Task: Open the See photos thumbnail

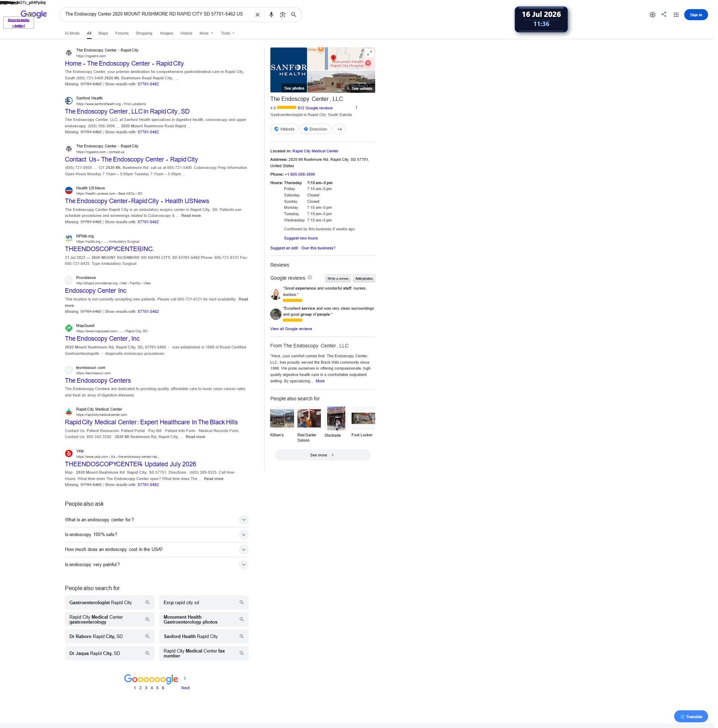Action: pos(288,70)
